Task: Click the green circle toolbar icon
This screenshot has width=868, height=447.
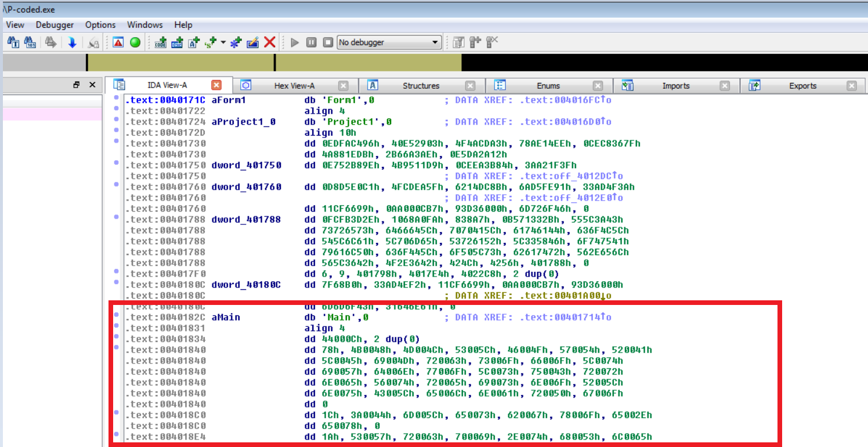Action: [135, 42]
